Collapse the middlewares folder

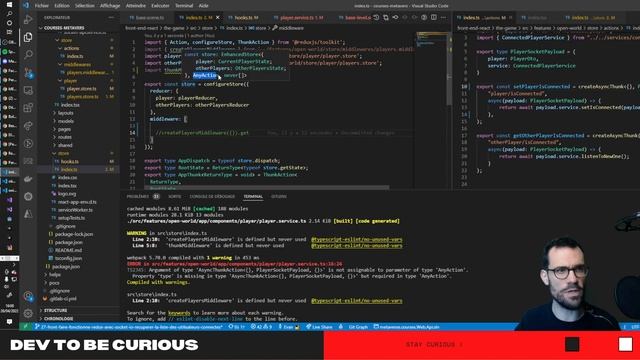pos(78,64)
